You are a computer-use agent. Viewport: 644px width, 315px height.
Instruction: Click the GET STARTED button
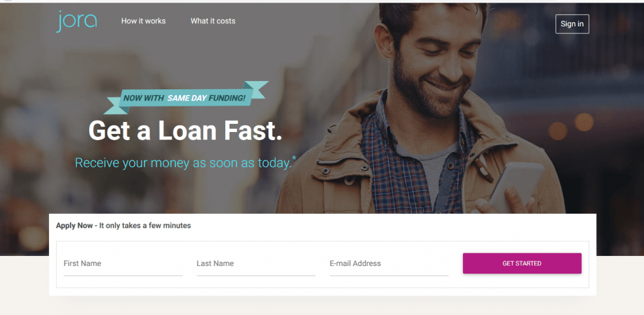click(x=522, y=263)
